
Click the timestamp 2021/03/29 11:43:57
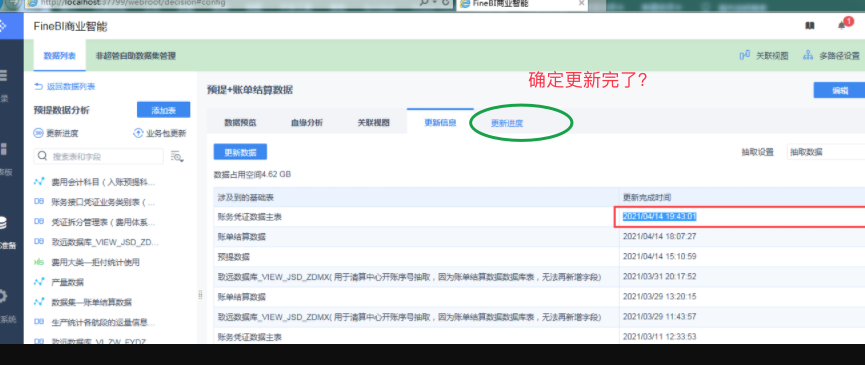pos(660,316)
